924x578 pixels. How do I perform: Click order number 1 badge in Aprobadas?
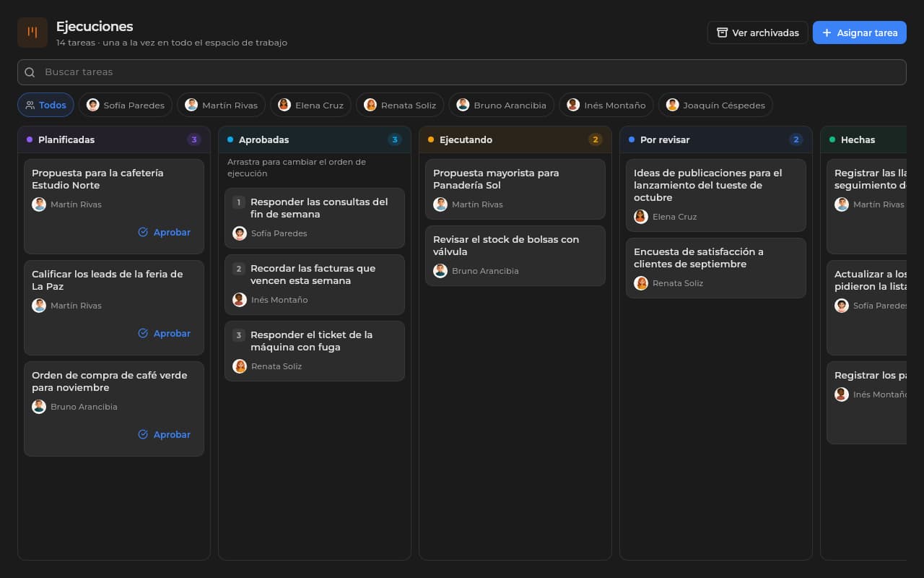tap(239, 202)
